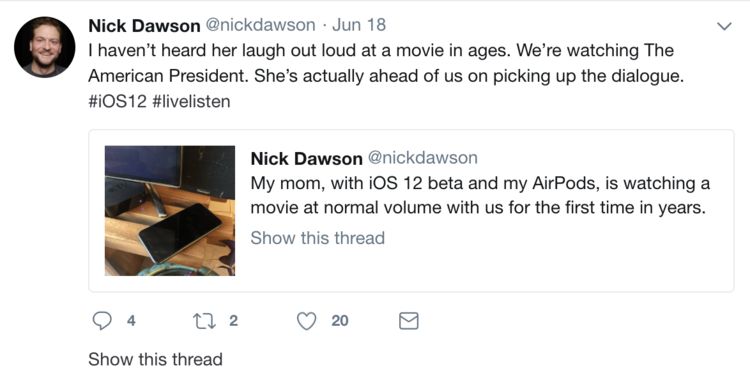Open the tweet options chevron menu

click(725, 26)
